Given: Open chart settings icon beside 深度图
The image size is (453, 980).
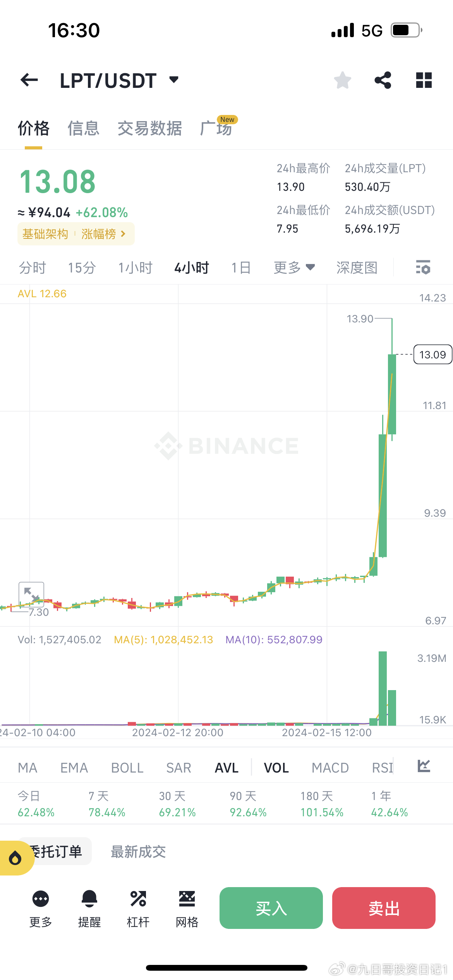Looking at the screenshot, I should tap(423, 267).
